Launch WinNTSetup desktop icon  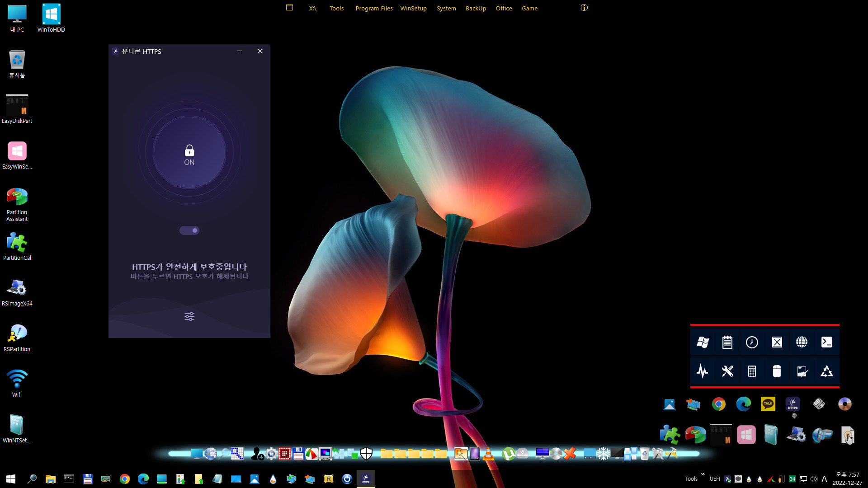pos(17,429)
